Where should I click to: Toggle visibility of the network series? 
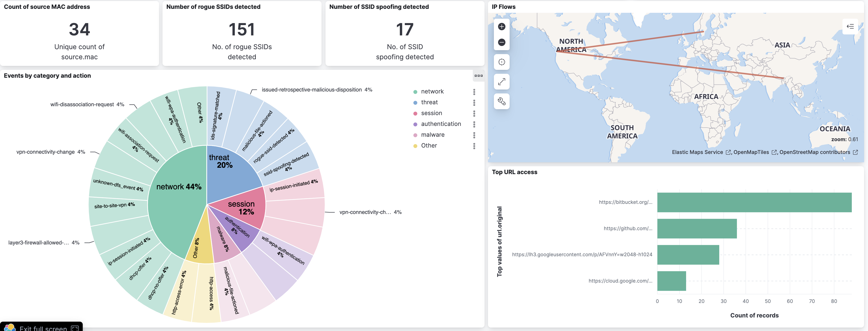coord(432,91)
